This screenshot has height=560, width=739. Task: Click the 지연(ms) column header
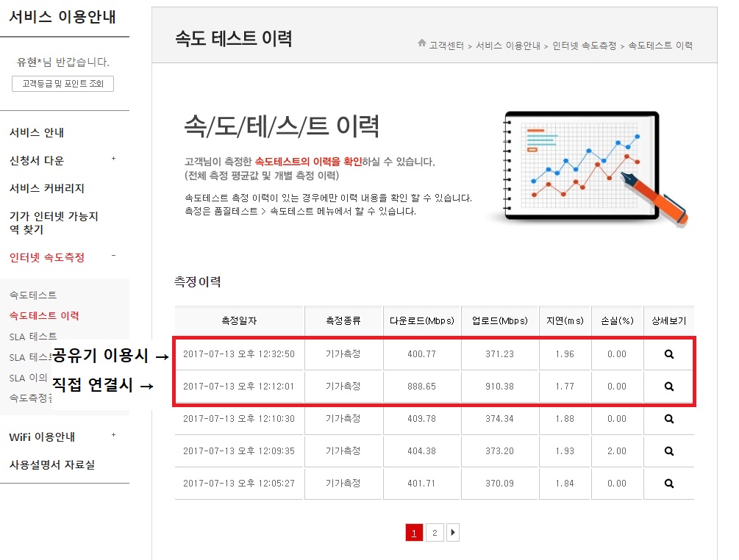[x=565, y=320]
